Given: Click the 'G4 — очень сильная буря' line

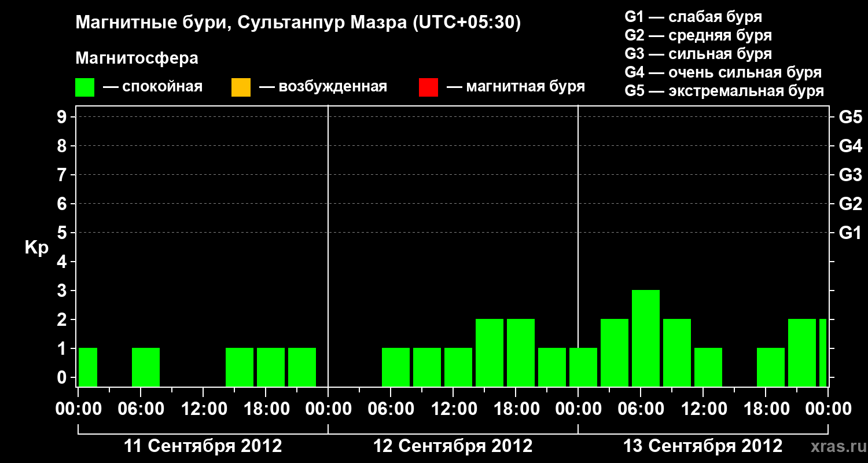Looking at the screenshot, I should click(x=723, y=72).
